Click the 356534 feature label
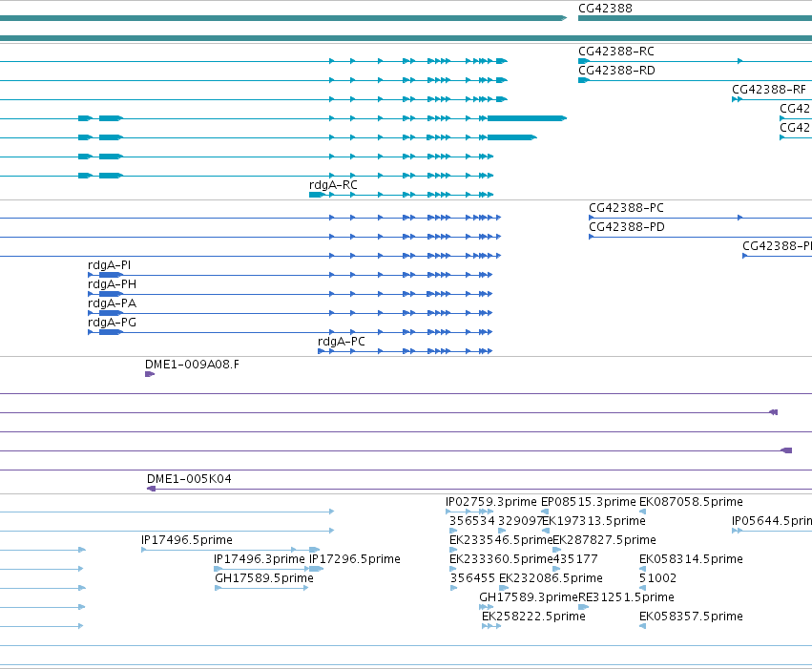 point(471,521)
